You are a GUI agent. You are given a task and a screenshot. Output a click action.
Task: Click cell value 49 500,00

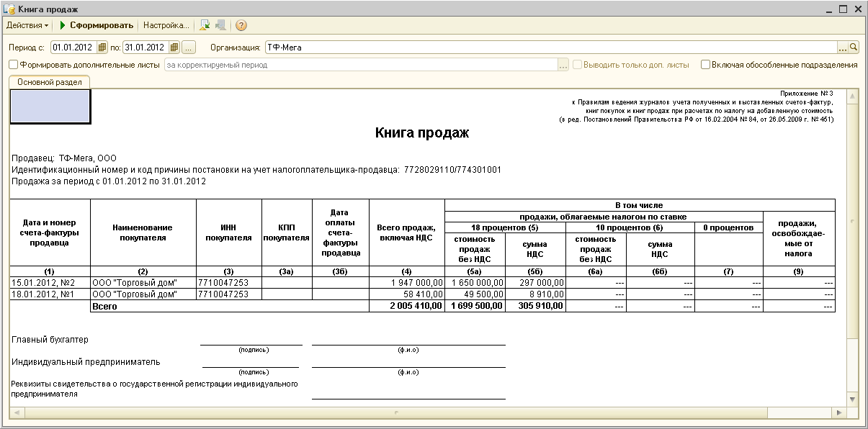tap(475, 294)
